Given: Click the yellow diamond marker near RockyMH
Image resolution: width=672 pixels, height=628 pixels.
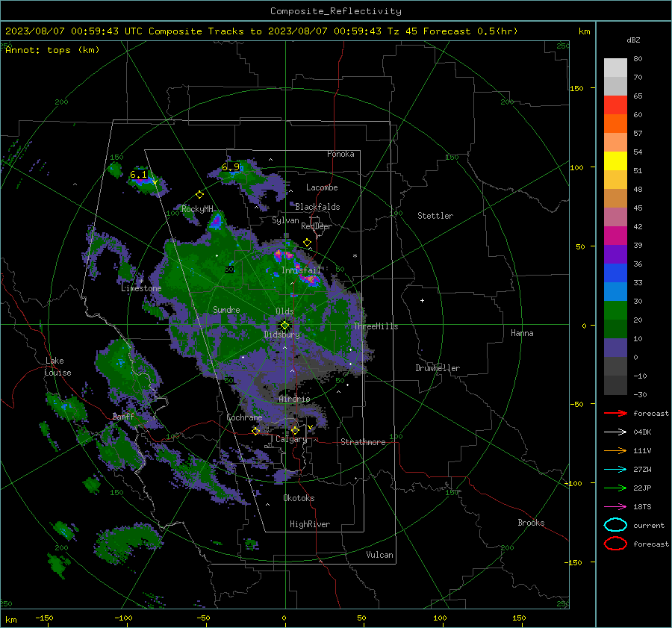Looking at the screenshot, I should click(x=199, y=195).
